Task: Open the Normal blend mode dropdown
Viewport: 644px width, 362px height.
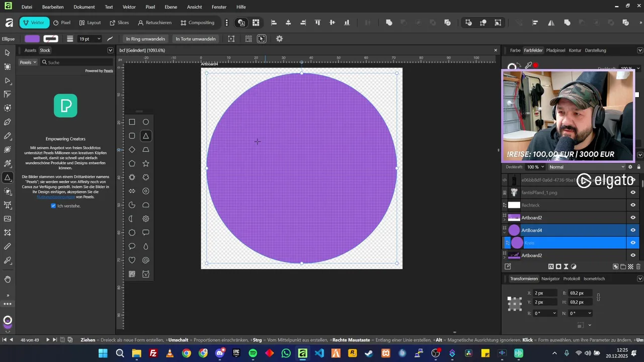Action: click(x=587, y=167)
